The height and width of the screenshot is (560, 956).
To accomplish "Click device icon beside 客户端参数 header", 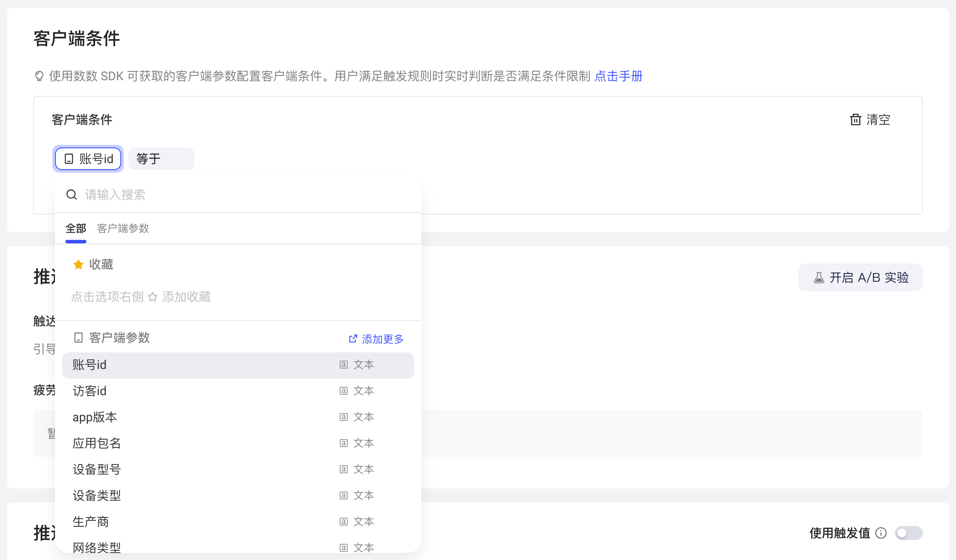I will 79,338.
